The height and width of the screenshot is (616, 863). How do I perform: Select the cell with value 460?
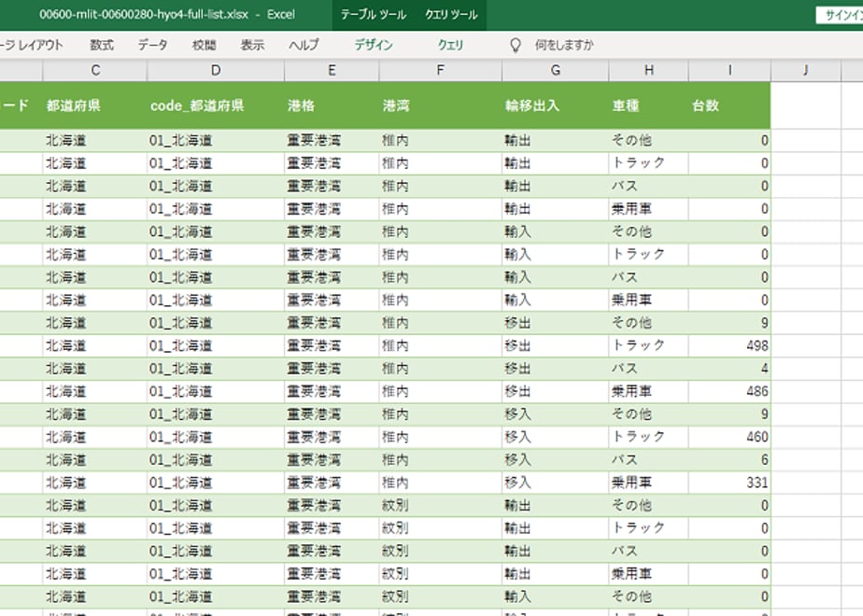[x=729, y=437]
